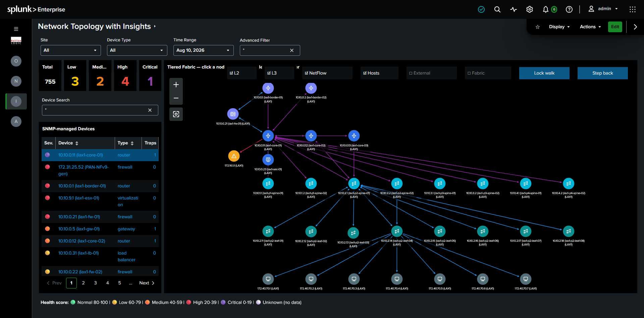Go to page 5 of devices
This screenshot has width=644, height=318.
pyautogui.click(x=120, y=283)
